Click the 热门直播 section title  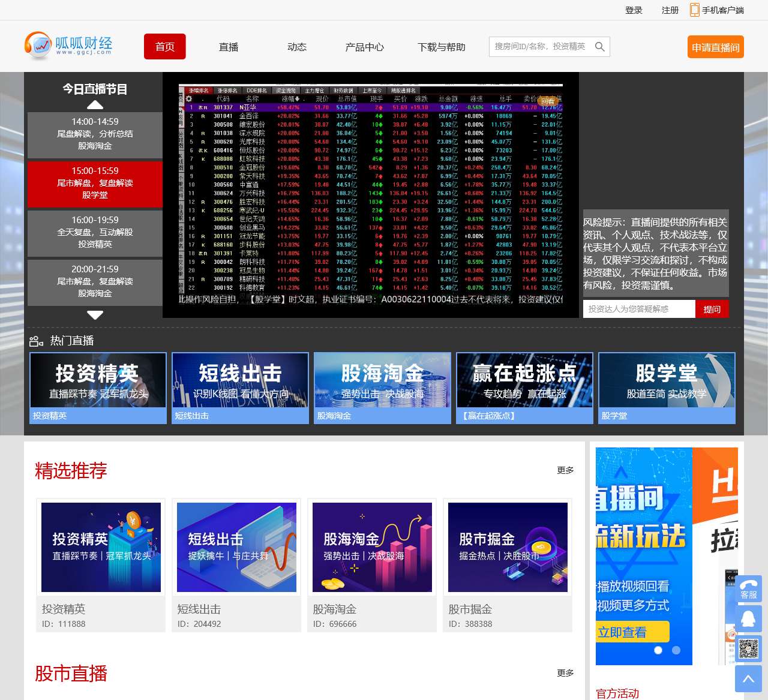[72, 341]
